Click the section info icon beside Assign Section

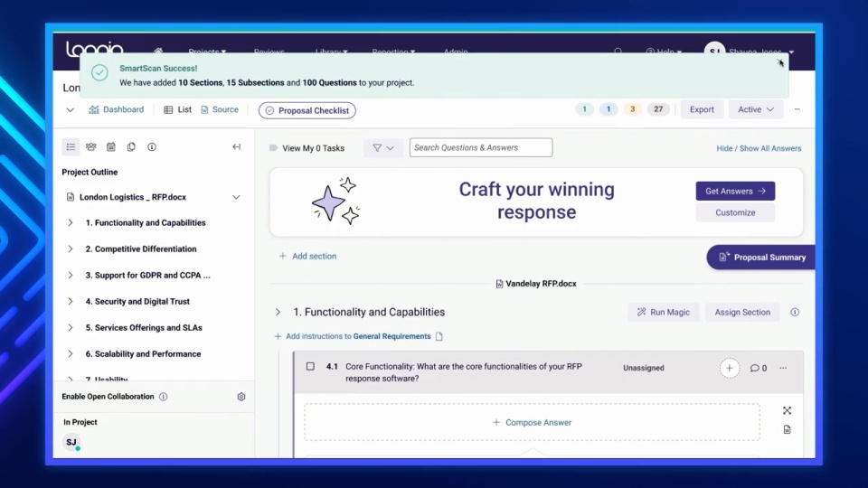[x=795, y=312]
